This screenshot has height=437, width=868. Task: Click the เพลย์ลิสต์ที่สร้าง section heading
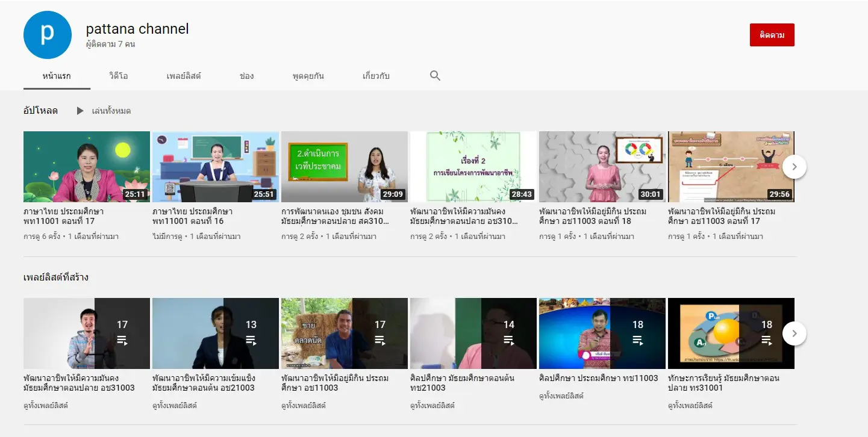[56, 277]
